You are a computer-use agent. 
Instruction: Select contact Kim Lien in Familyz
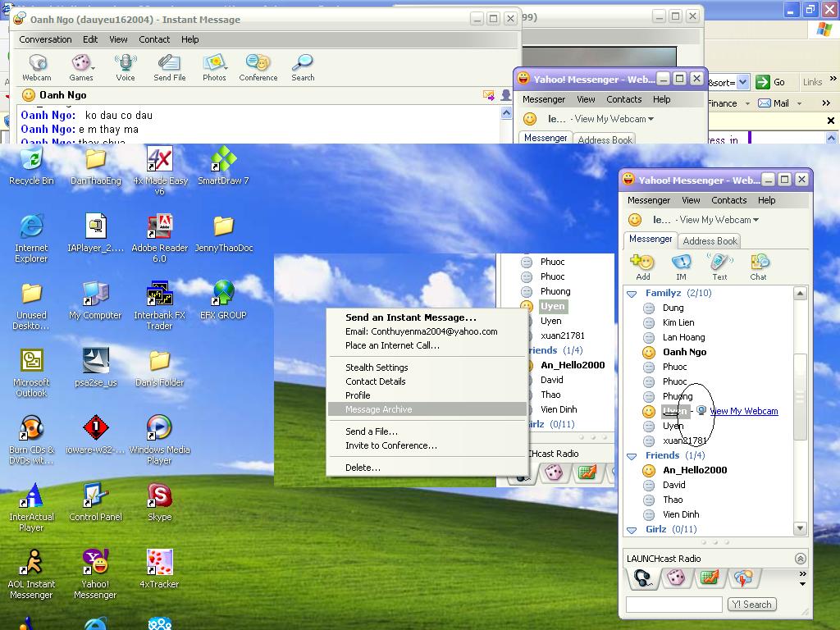(678, 322)
